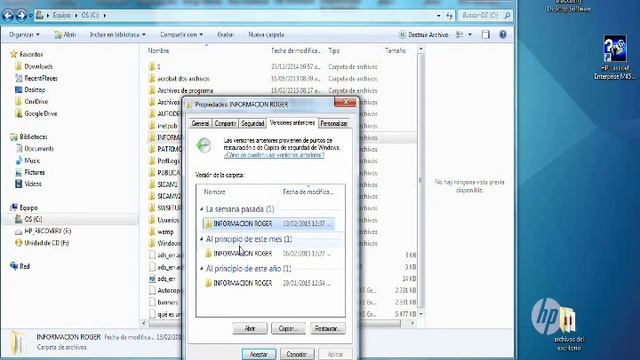Go forward in Explorer navigation

click(x=20, y=16)
